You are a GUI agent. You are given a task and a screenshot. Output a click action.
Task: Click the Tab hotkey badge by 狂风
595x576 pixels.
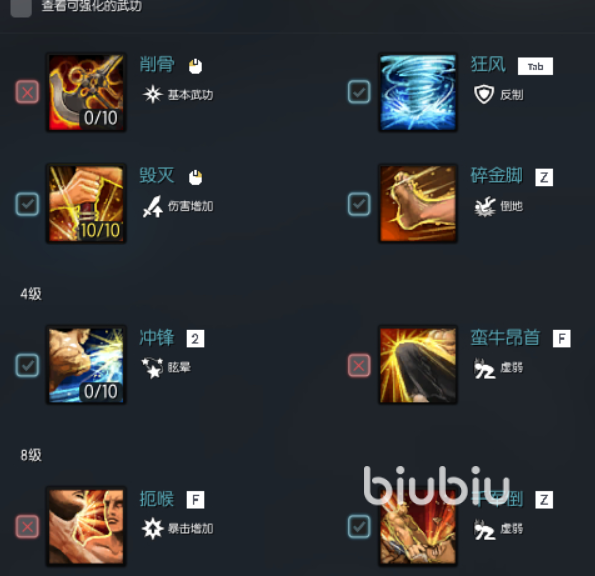pyautogui.click(x=535, y=66)
